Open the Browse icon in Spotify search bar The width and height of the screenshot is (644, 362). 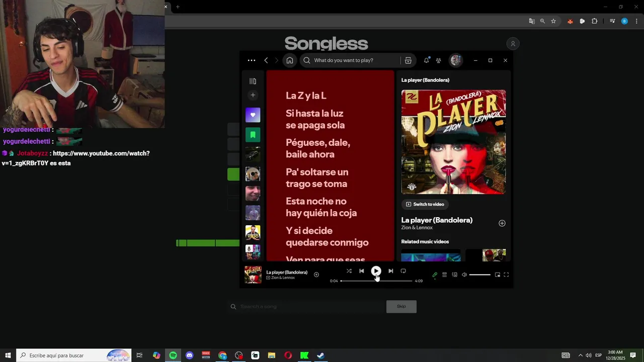[408, 60]
